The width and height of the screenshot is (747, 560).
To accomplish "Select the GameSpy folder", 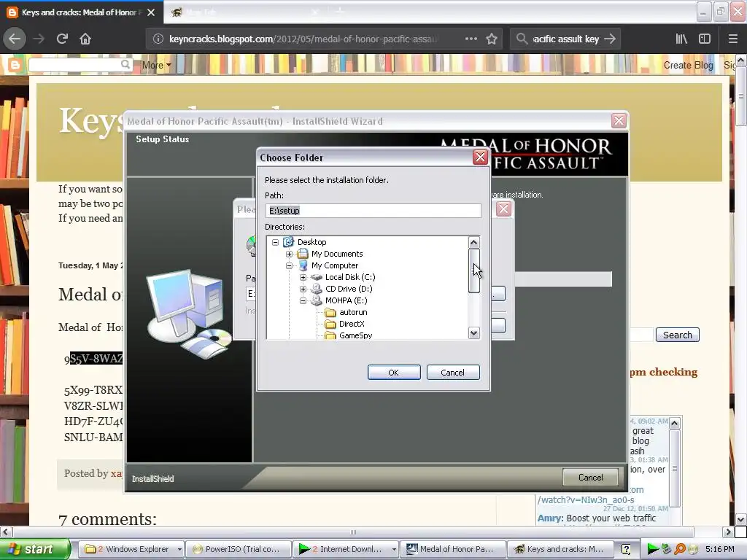I will tap(355, 335).
